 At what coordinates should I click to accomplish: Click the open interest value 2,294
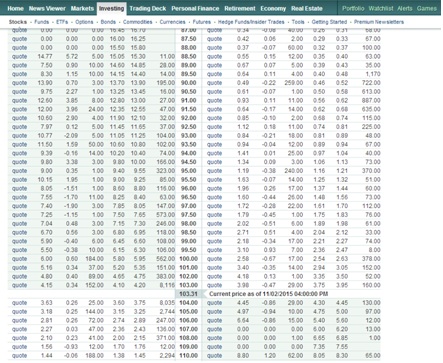pos(167,356)
